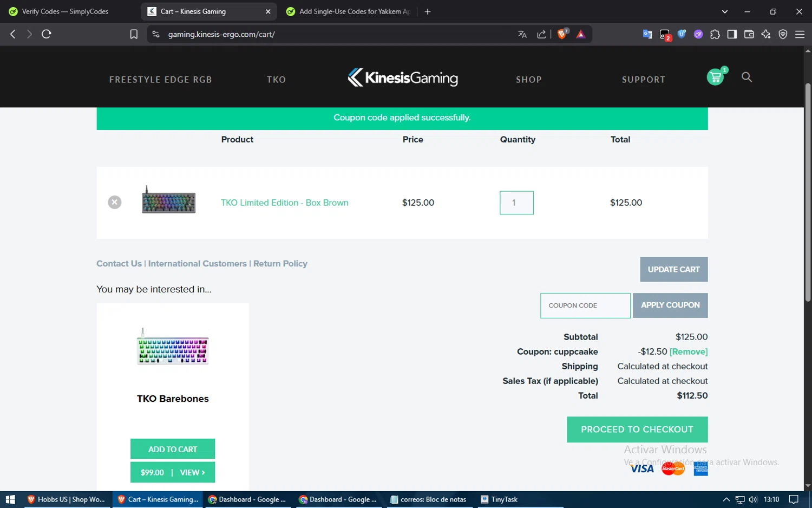Switch to Hobbs US taskbar window

pos(66,499)
